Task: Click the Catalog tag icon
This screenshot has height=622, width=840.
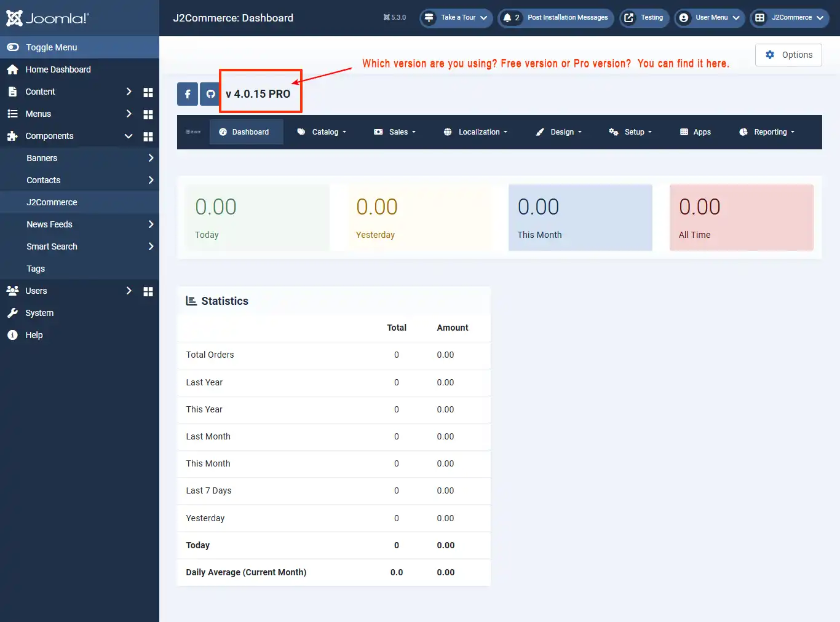Action: click(301, 132)
